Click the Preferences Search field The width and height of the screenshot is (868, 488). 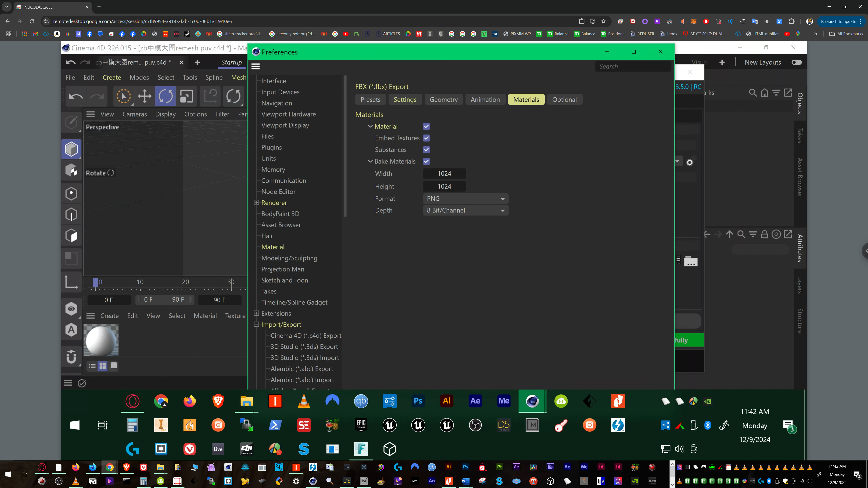coord(633,66)
